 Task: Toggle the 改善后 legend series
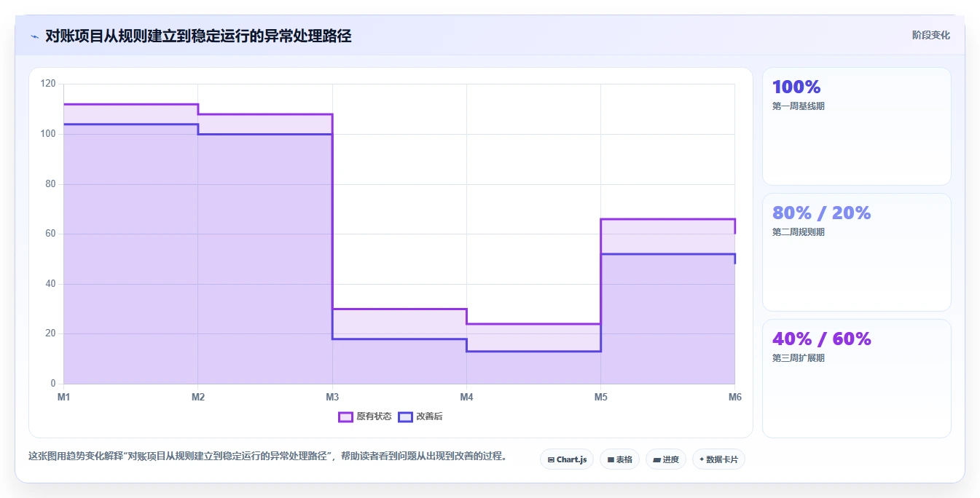coord(420,416)
